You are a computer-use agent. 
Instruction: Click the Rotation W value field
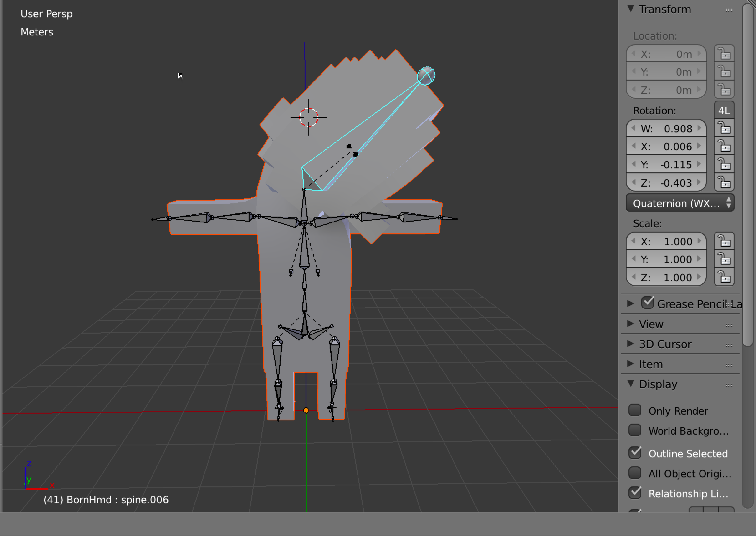(666, 128)
